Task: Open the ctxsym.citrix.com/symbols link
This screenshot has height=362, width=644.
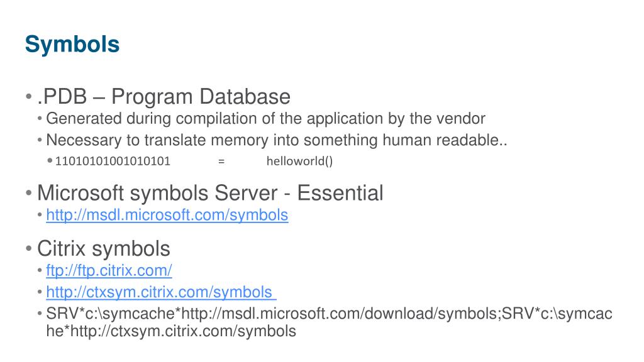Action: (x=161, y=292)
